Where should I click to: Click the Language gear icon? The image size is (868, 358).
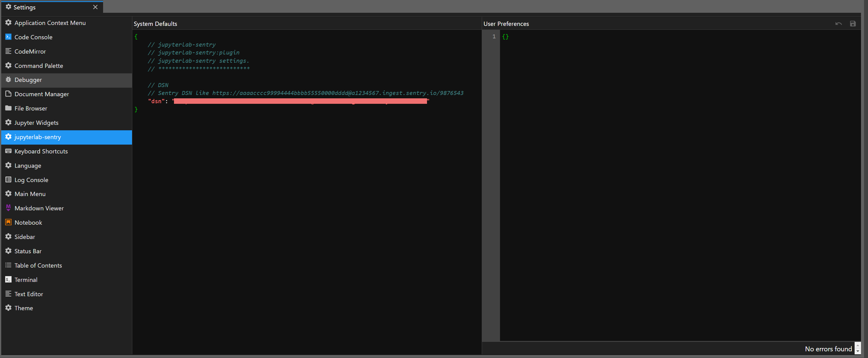(x=9, y=165)
